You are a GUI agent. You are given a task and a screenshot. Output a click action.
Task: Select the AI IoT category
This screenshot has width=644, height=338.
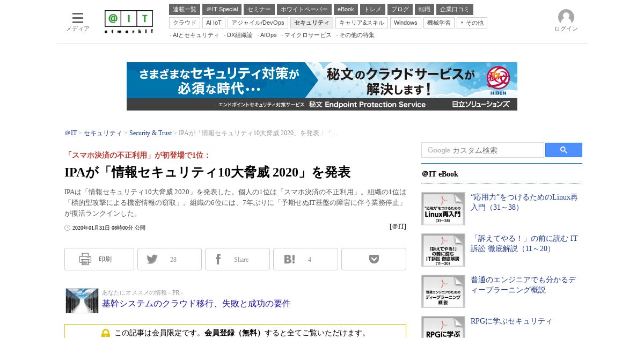214,23
